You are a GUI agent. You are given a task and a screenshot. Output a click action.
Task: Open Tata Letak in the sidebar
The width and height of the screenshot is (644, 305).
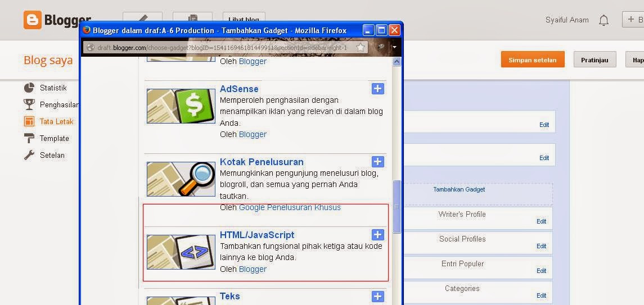[x=57, y=121]
